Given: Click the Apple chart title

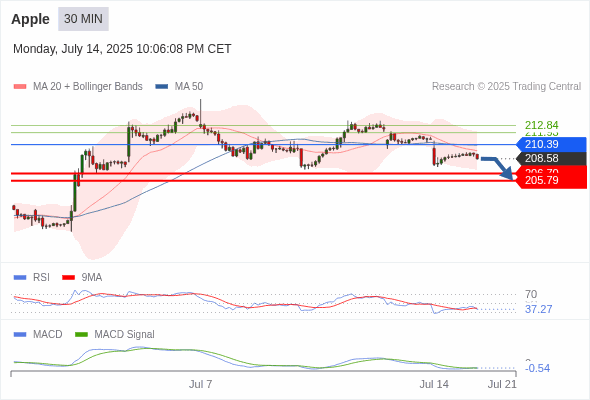Looking at the screenshot, I should click(30, 19).
